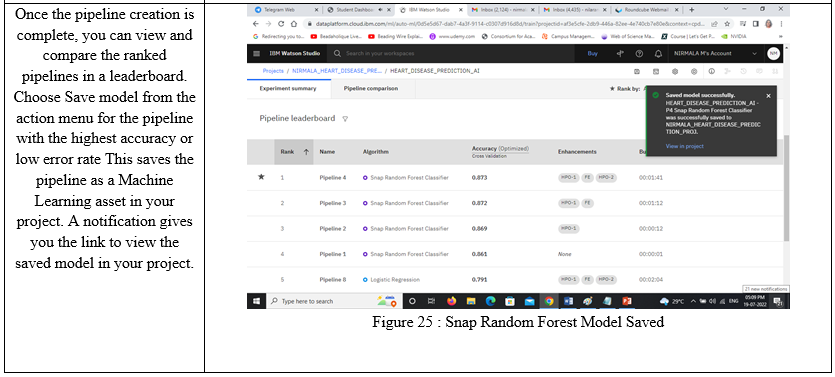
Task: Click the weather 29°C taskbar widget
Action: 672,301
